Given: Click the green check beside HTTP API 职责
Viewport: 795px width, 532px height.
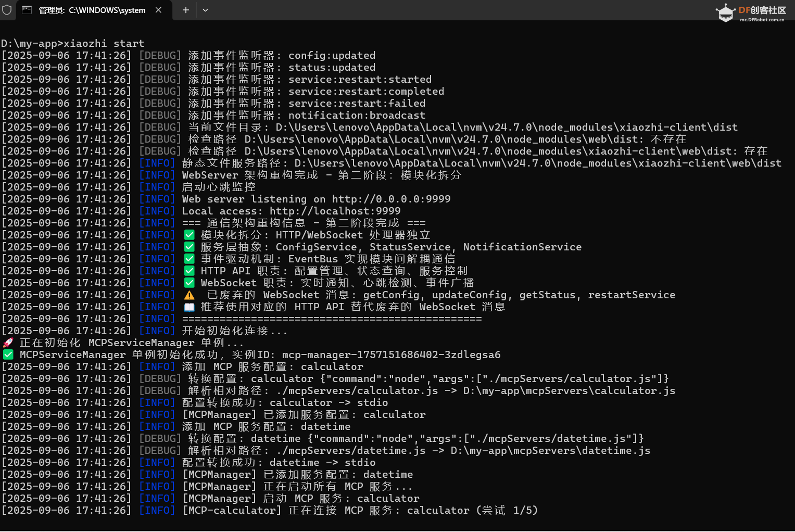Looking at the screenshot, I should tap(190, 271).
